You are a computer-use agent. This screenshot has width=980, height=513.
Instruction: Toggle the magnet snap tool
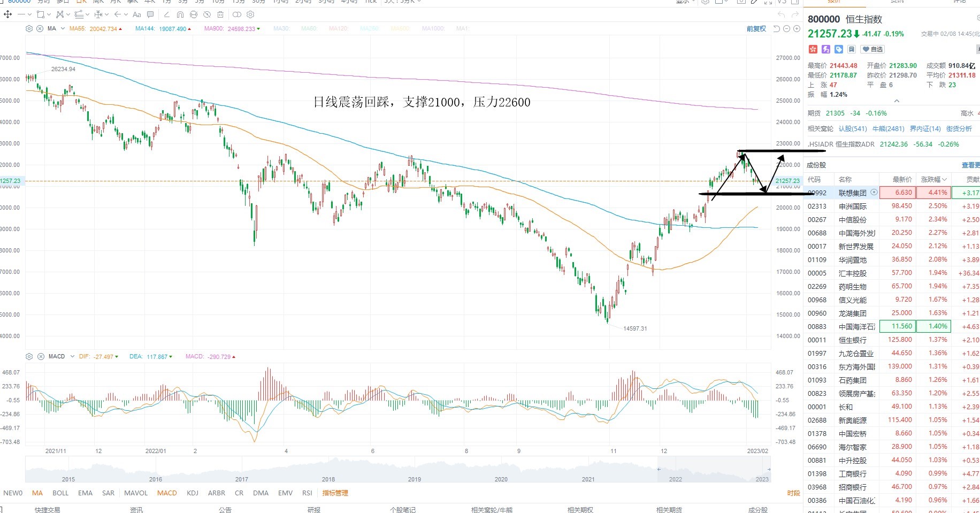click(x=180, y=14)
